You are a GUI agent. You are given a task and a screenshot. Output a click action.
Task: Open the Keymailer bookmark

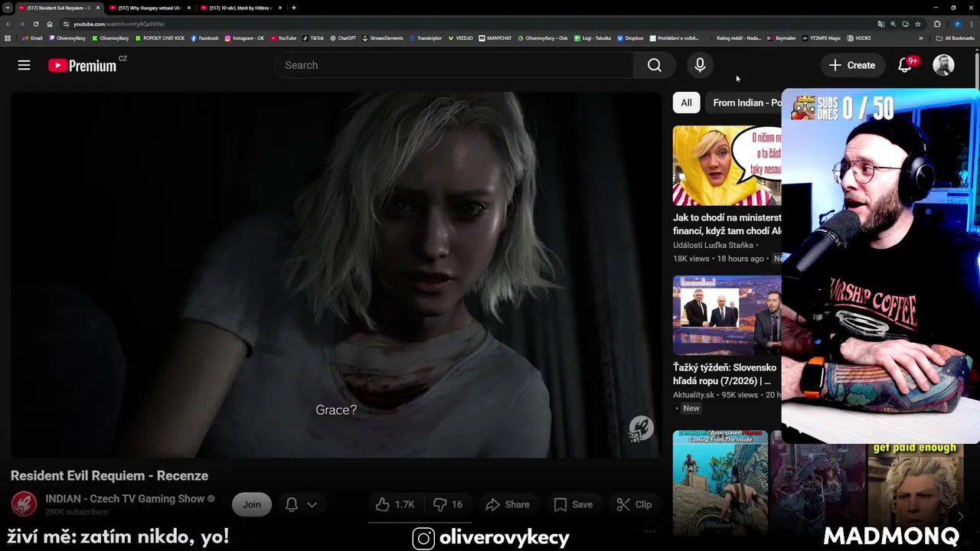click(782, 37)
